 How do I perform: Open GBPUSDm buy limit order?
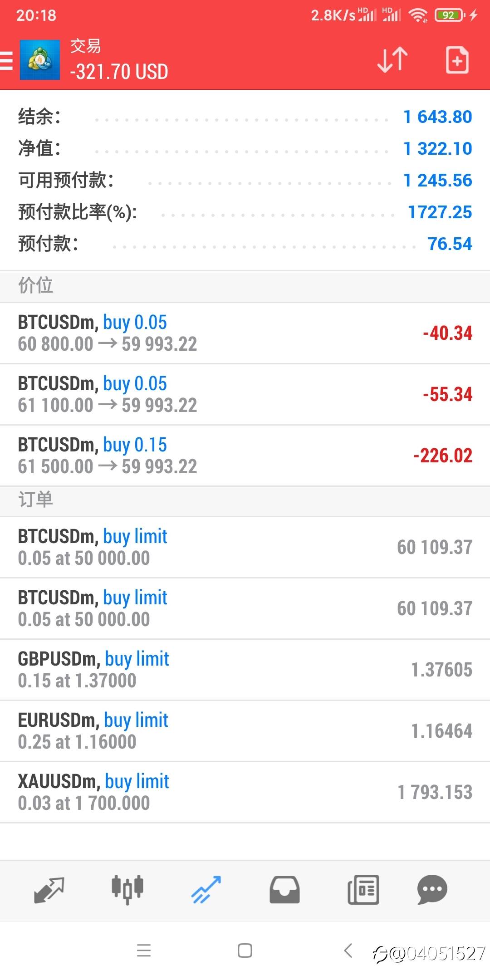coord(245,670)
